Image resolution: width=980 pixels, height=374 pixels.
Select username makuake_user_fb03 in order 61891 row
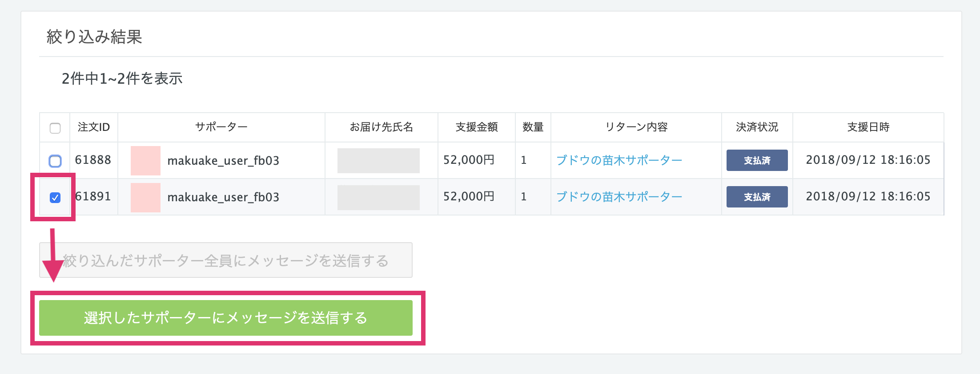223,197
